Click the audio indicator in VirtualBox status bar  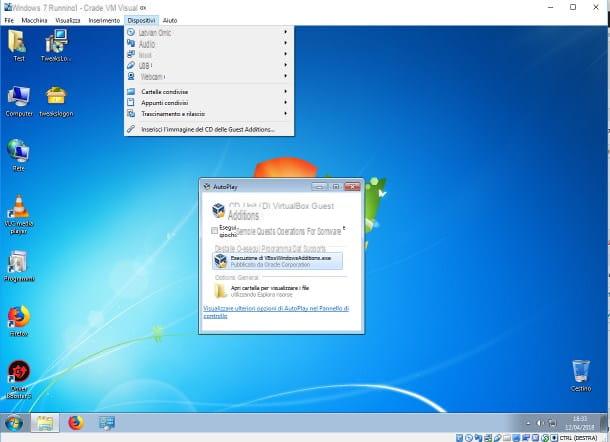(478, 438)
